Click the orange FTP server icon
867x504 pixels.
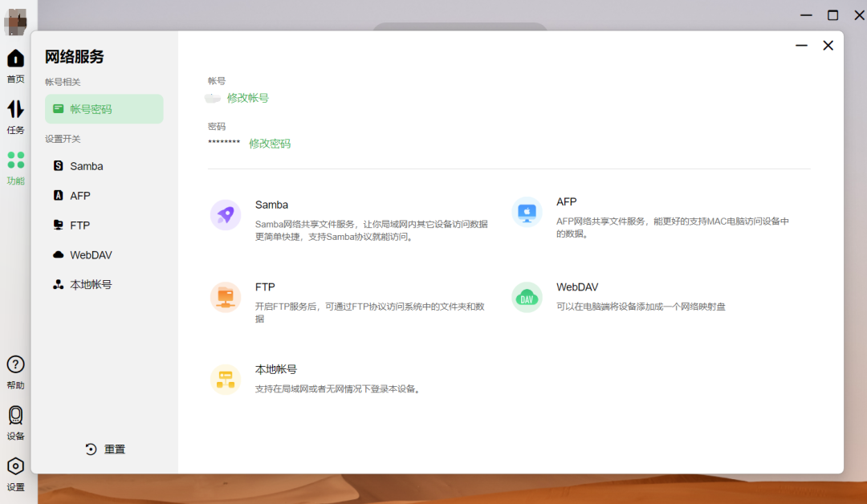(226, 297)
